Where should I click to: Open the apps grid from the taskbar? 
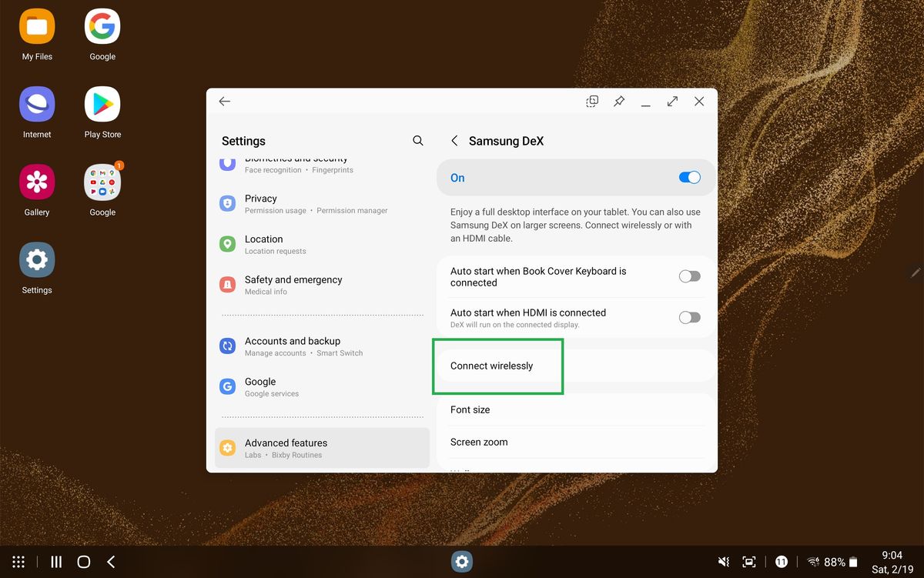click(x=18, y=562)
